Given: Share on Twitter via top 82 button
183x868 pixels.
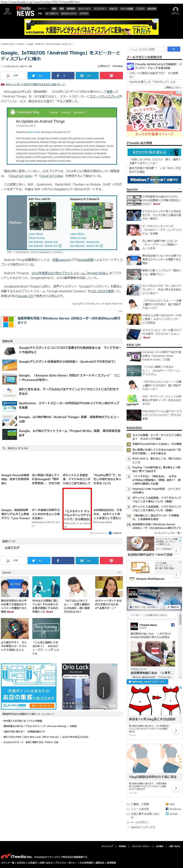Looking at the screenshot, I should (39, 76).
